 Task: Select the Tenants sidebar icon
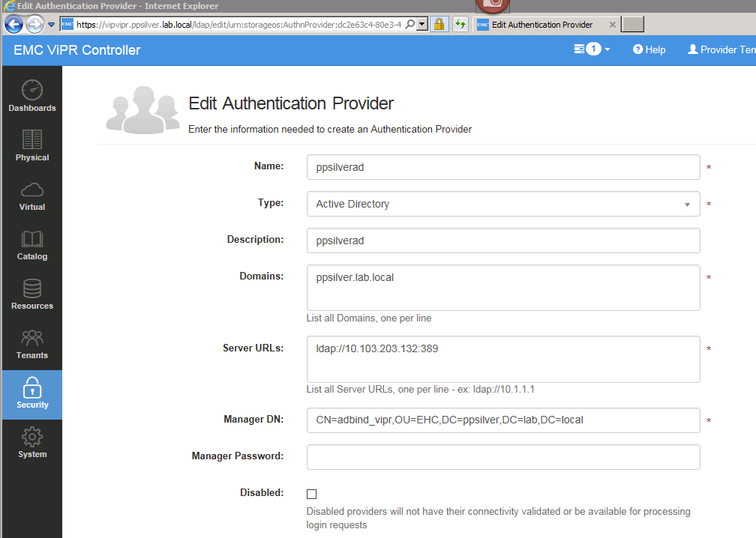coord(31,344)
